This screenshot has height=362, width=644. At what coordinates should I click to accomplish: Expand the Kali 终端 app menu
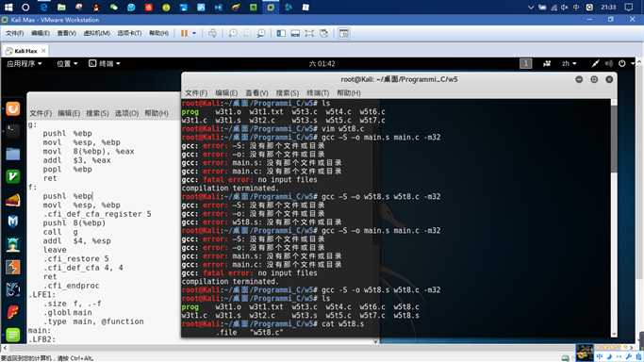pos(105,63)
